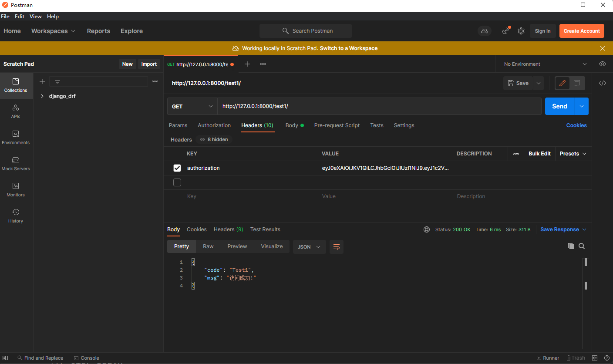
Task: Check the empty header row checkbox
Action: 177,182
